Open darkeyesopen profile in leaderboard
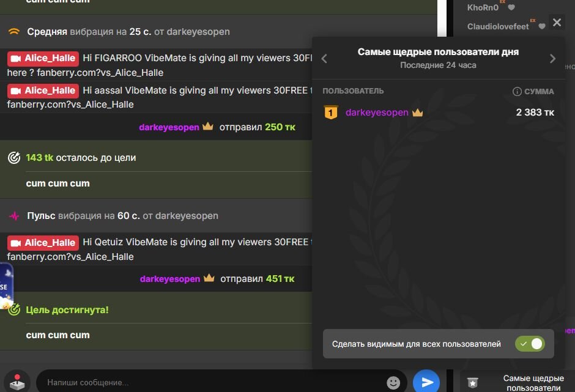Viewport: 575px width, 392px height. tap(376, 113)
